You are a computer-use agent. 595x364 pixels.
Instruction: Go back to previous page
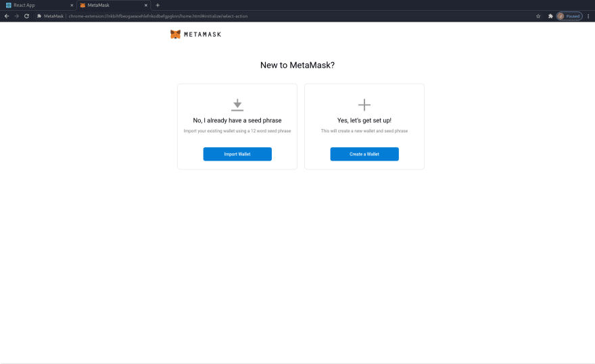7,16
